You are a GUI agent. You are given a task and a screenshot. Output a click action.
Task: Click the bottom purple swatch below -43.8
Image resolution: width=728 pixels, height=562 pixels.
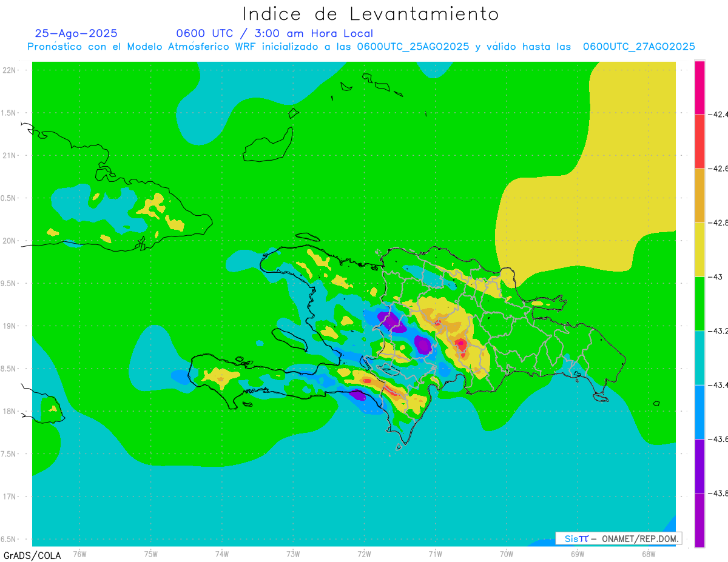click(x=699, y=520)
